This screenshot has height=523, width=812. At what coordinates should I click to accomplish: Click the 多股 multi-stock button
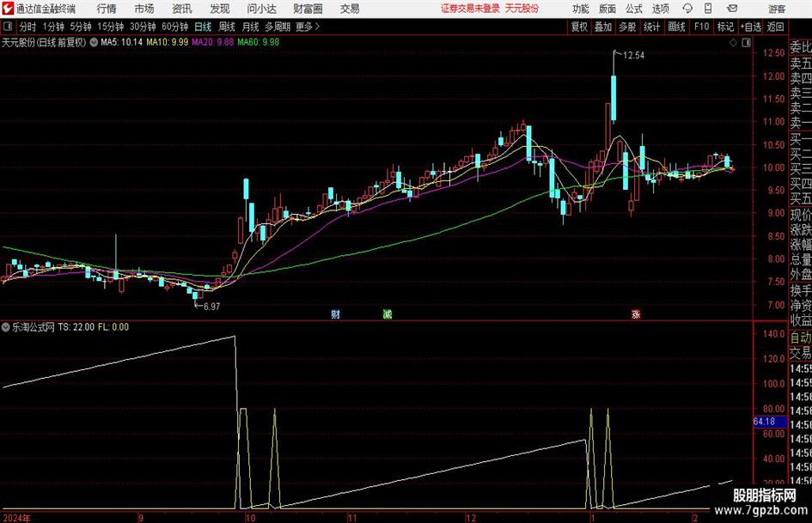627,27
